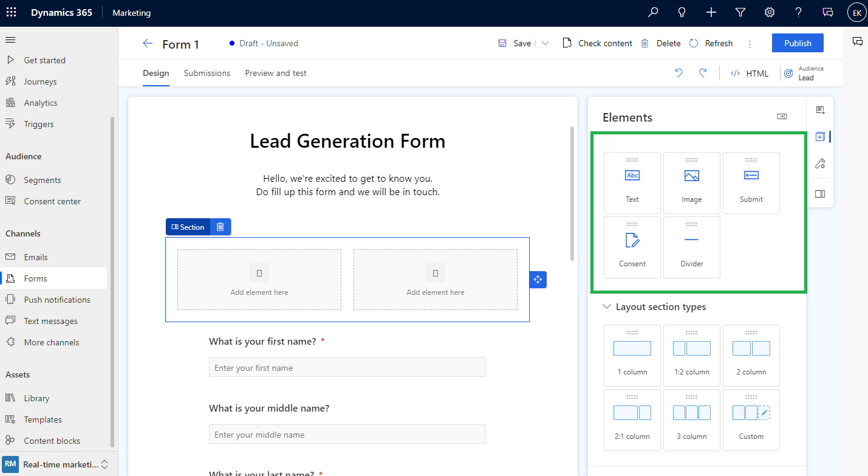Collapse the left navigation hamburger menu
This screenshot has width=868, height=476.
(10, 40)
